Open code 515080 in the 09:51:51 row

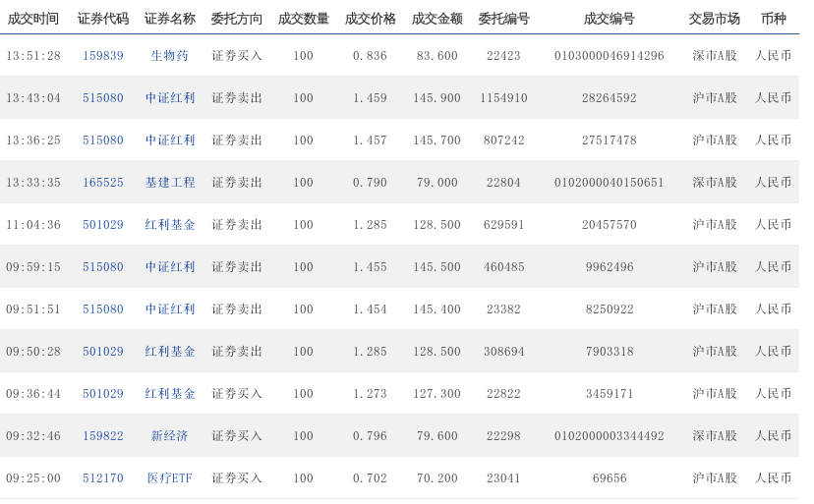coord(103,309)
